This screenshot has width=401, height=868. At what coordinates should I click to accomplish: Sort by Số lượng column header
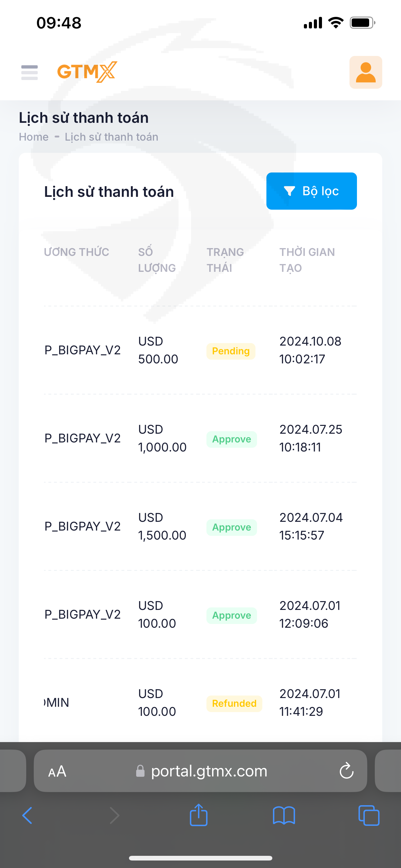click(156, 260)
